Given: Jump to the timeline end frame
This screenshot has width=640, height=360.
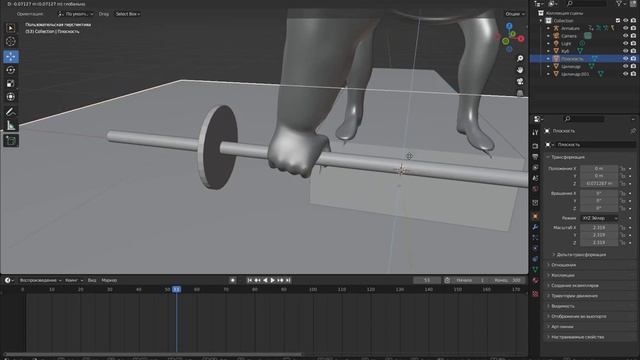Looking at the screenshot, I should 288,280.
